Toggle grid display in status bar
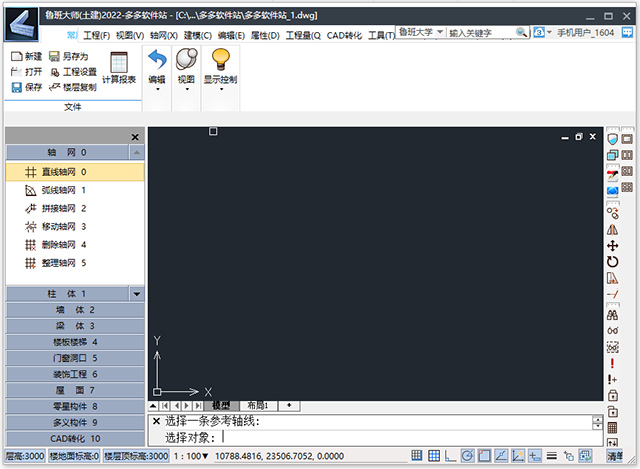This screenshot has height=469, width=640. tap(434, 456)
